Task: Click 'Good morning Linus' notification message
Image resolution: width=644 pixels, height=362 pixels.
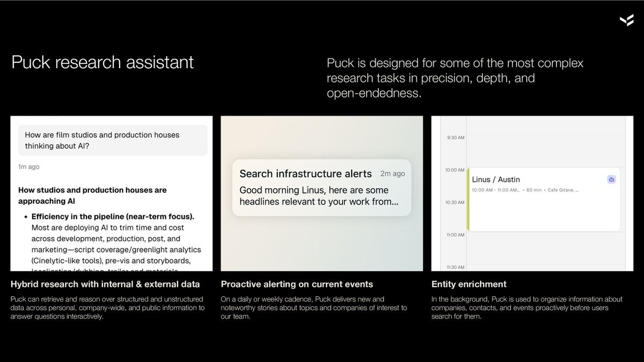Action: click(319, 196)
